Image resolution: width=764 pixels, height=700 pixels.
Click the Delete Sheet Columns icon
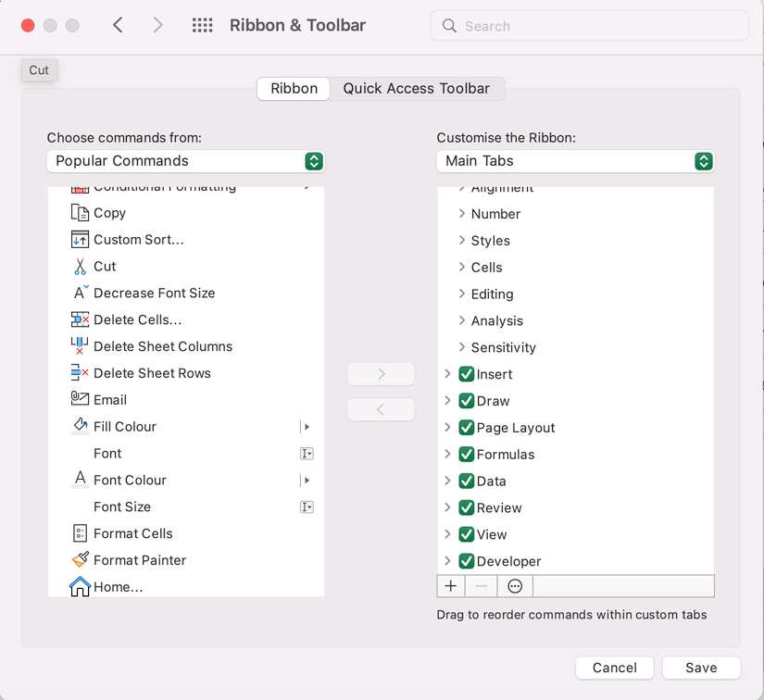[x=79, y=345]
